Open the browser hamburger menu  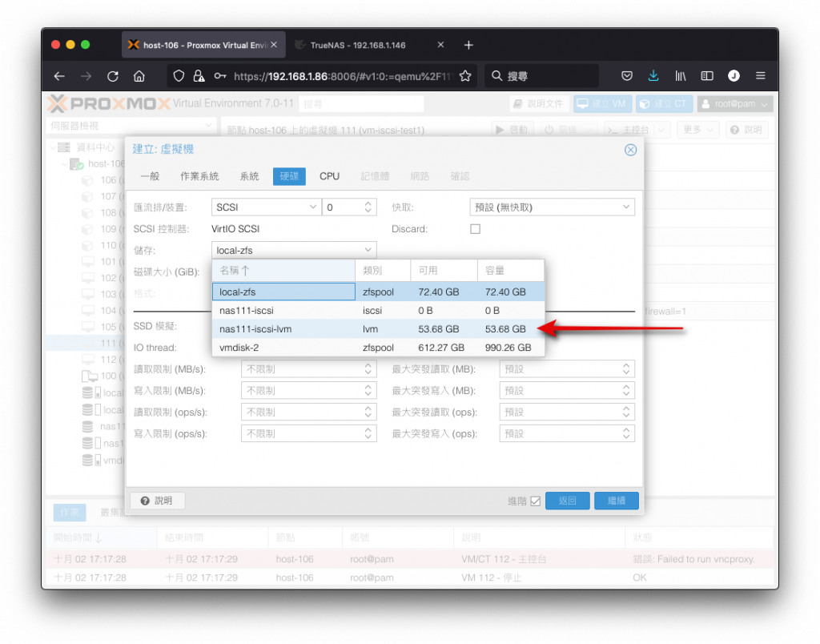tap(761, 76)
